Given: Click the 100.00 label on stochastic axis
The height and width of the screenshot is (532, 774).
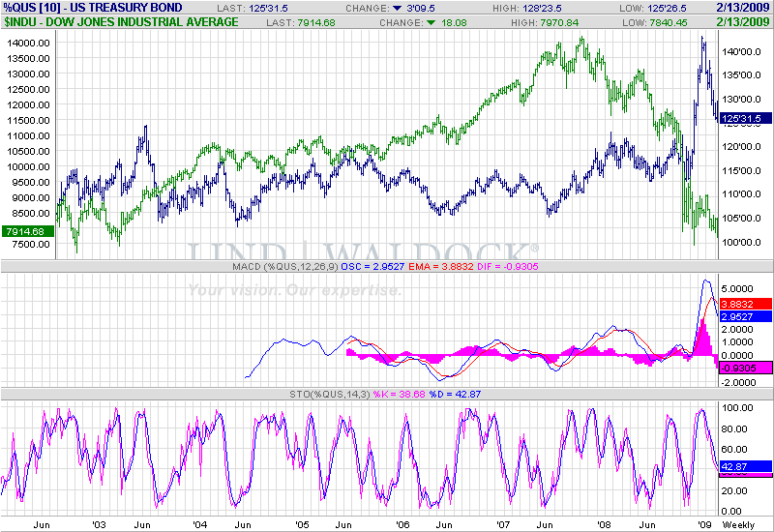Looking at the screenshot, I should pos(737,407).
